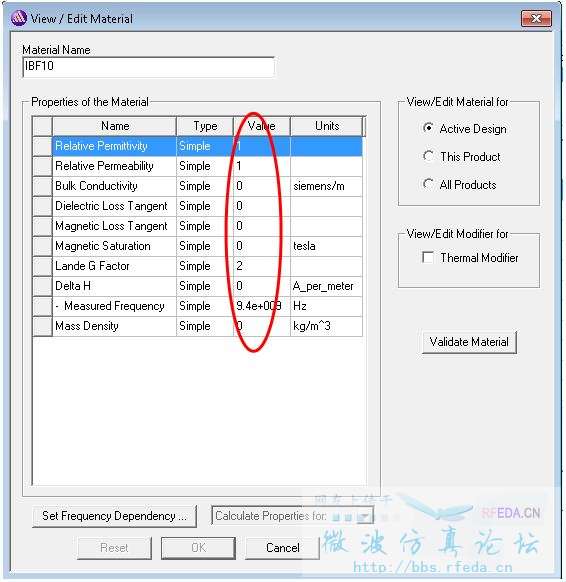Image resolution: width=566 pixels, height=582 pixels.
Task: Click the HFSS application icon in title bar
Action: click(x=19, y=18)
